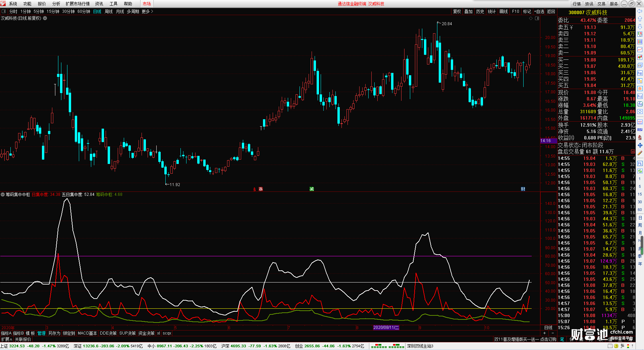The width and height of the screenshot is (644, 350).
Task: Click the wavy lines indicator sidebar icon
Action: (640, 122)
